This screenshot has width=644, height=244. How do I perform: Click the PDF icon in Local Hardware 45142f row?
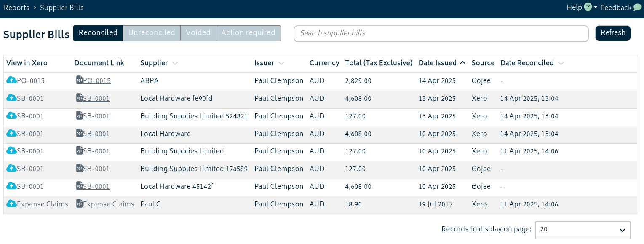pyautogui.click(x=79, y=186)
